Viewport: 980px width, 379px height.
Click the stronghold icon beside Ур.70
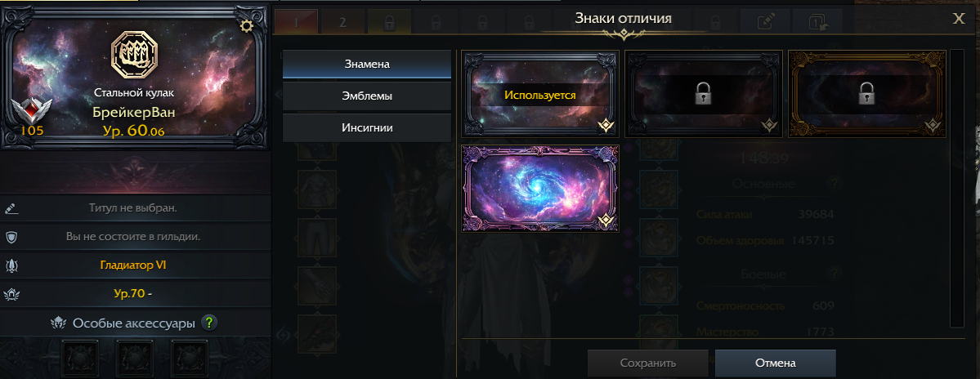pyautogui.click(x=11, y=294)
